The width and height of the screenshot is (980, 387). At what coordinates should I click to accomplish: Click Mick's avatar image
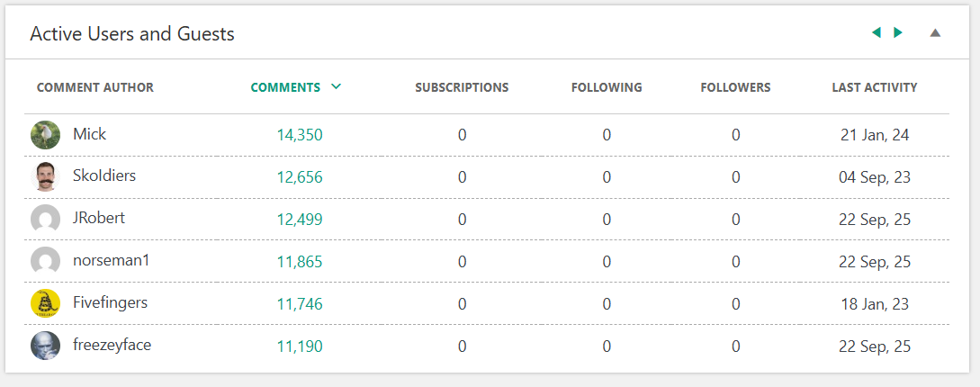(x=45, y=135)
